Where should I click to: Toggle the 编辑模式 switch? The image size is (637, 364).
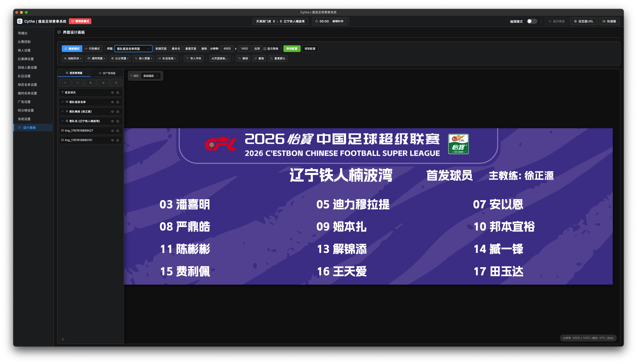click(532, 21)
